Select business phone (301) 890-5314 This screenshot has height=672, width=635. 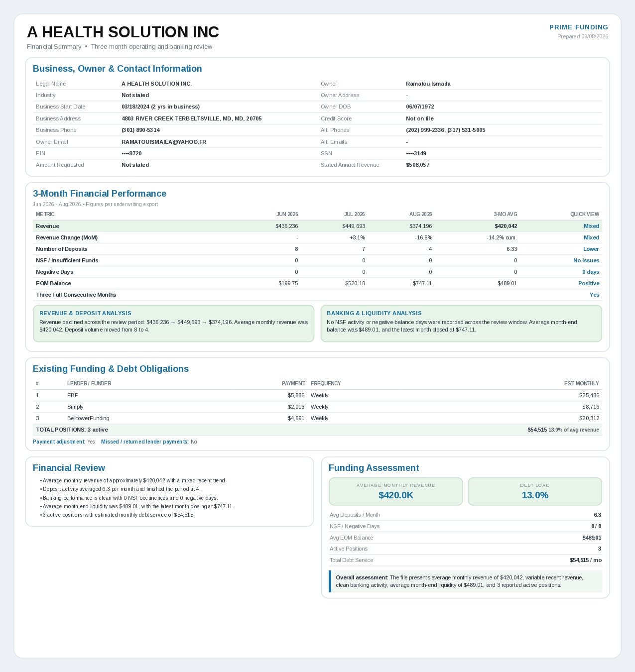tap(141, 130)
